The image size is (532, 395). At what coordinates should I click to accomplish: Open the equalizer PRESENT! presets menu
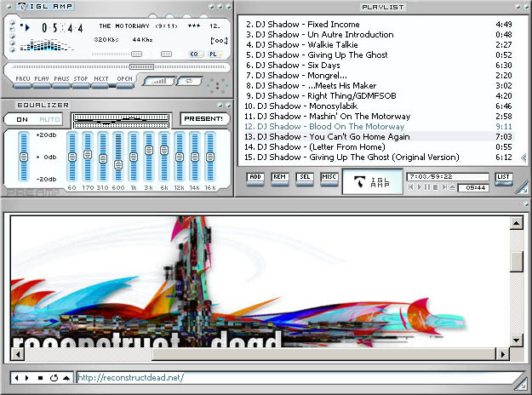click(x=203, y=119)
